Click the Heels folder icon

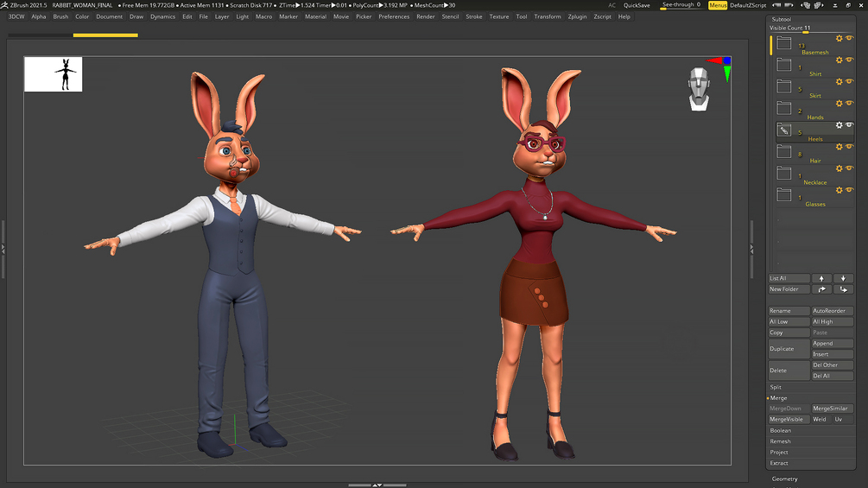(x=784, y=130)
